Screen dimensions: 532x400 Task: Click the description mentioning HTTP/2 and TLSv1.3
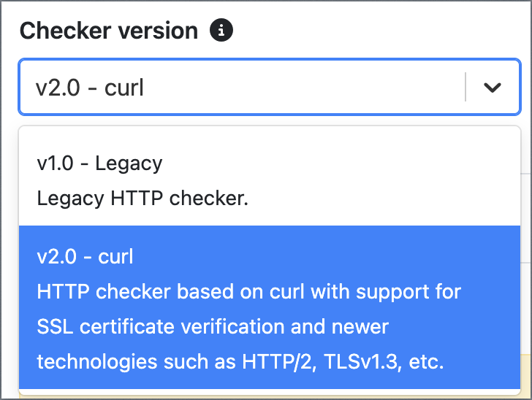(240, 362)
